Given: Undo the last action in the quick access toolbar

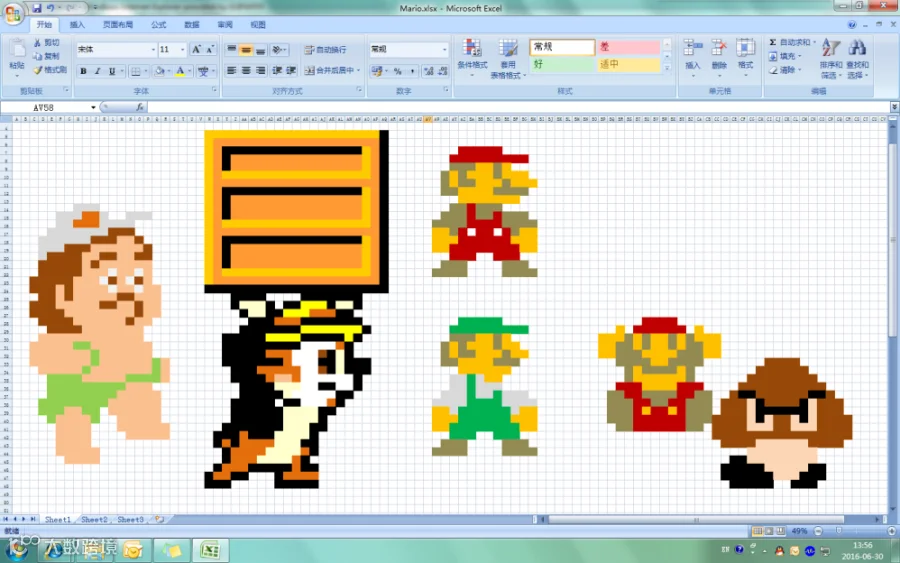Looking at the screenshot, I should [x=51, y=8].
